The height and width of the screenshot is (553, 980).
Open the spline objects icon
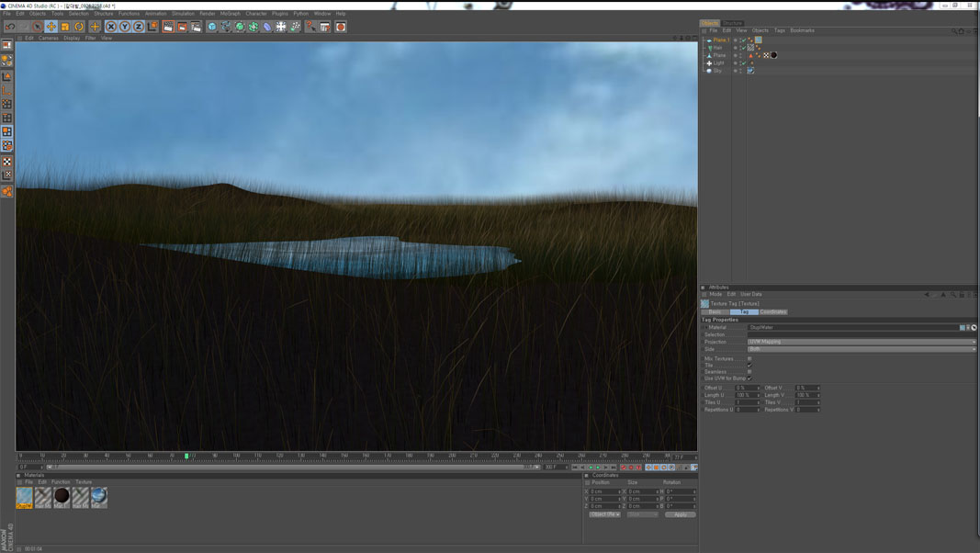226,27
